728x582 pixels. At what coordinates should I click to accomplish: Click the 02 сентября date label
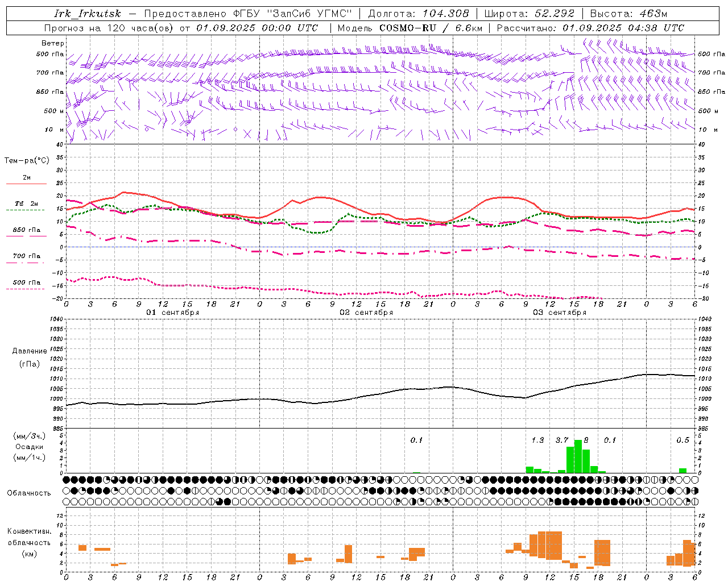pyautogui.click(x=366, y=313)
